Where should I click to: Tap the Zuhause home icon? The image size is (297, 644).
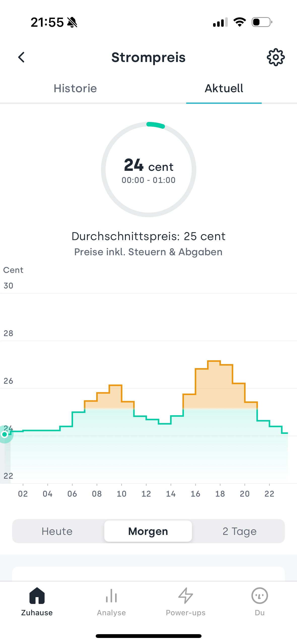(37, 596)
